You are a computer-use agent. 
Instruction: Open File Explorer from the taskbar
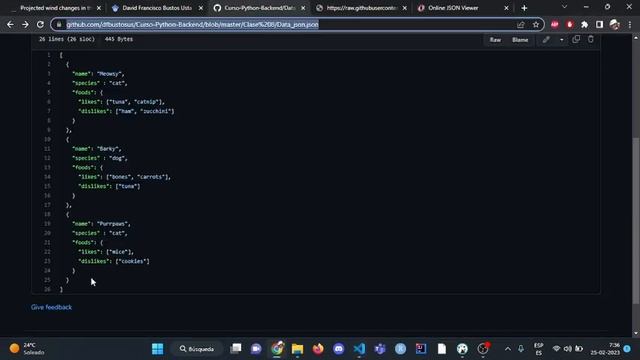[298, 349]
